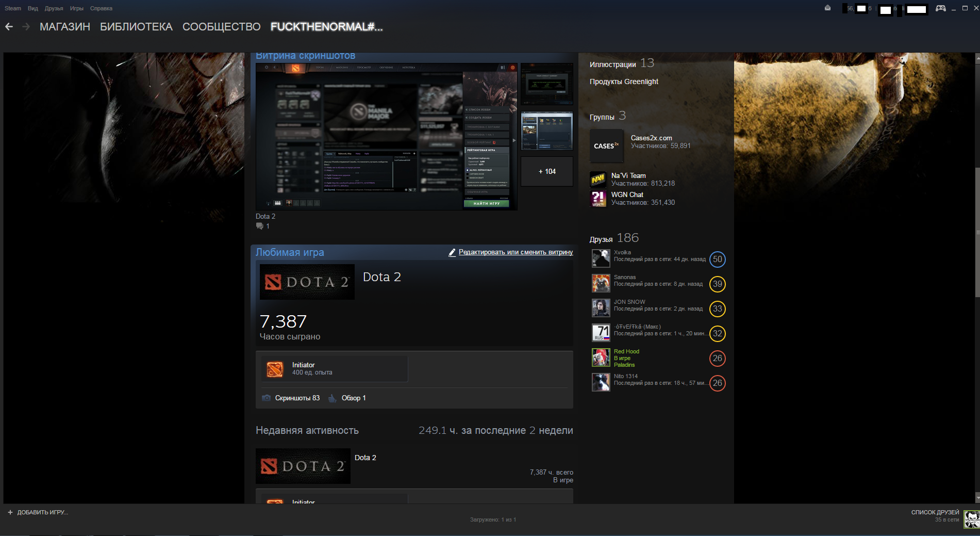Open level 33 badge next to JON SNOW
Image resolution: width=980 pixels, height=536 pixels.
[x=717, y=309]
